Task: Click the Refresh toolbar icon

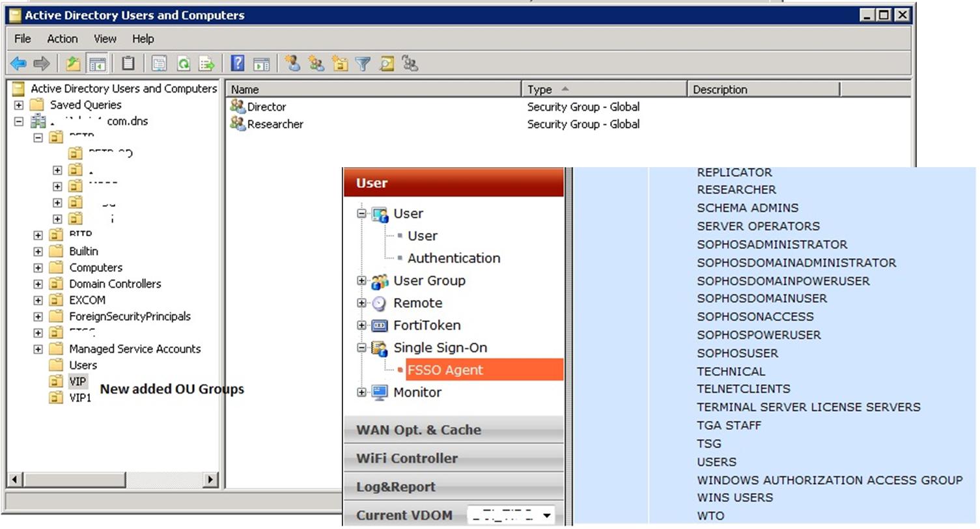Action: pos(184,63)
